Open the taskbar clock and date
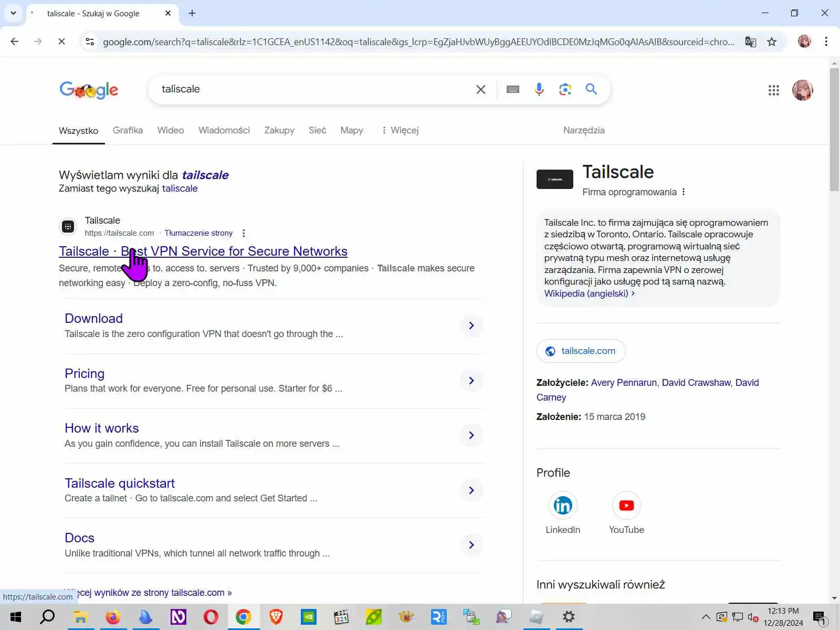 coord(783,617)
